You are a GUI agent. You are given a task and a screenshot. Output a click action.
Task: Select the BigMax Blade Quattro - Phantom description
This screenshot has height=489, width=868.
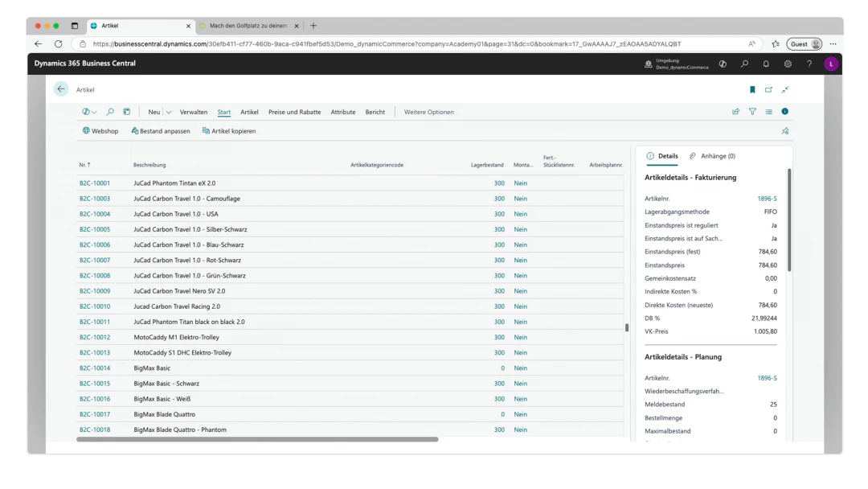(180, 429)
